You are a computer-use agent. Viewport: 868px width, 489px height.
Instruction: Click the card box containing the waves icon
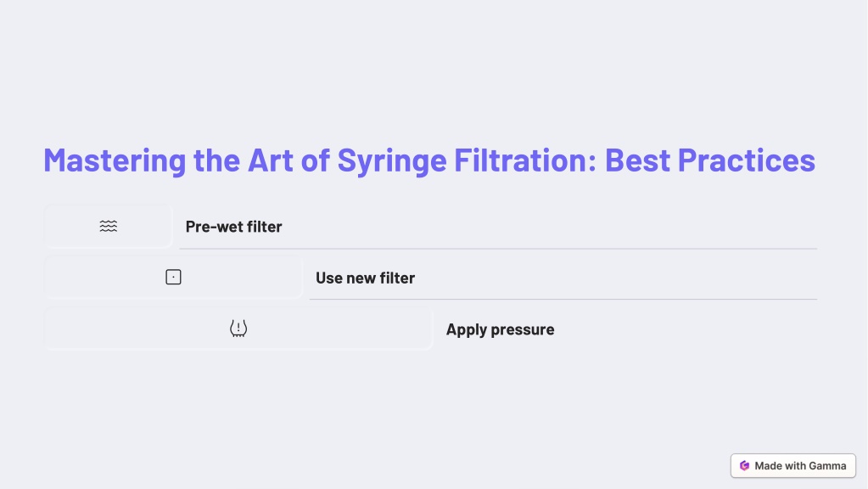(109, 226)
